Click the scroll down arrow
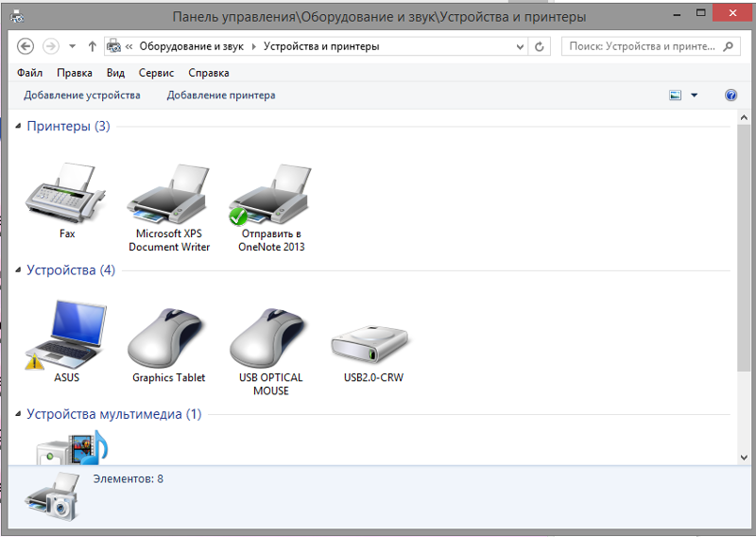The height and width of the screenshot is (537, 756). tap(743, 457)
